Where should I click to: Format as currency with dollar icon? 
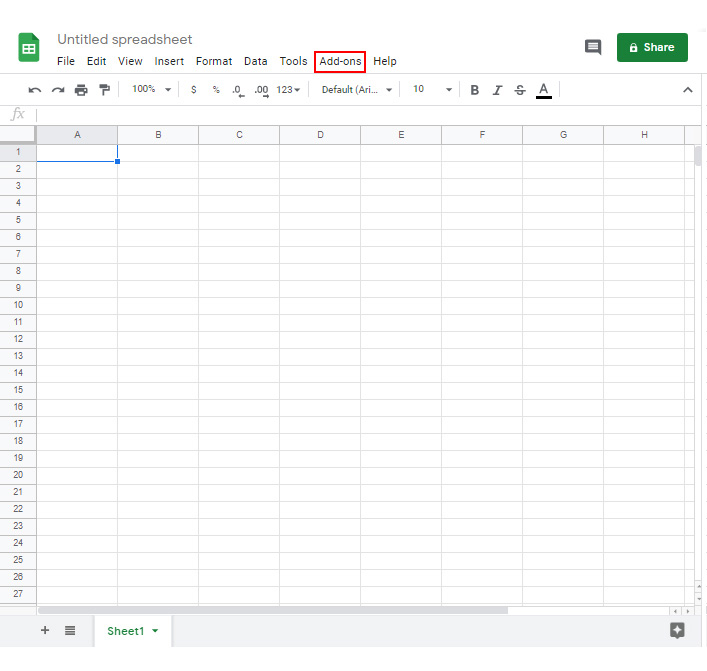pyautogui.click(x=193, y=90)
